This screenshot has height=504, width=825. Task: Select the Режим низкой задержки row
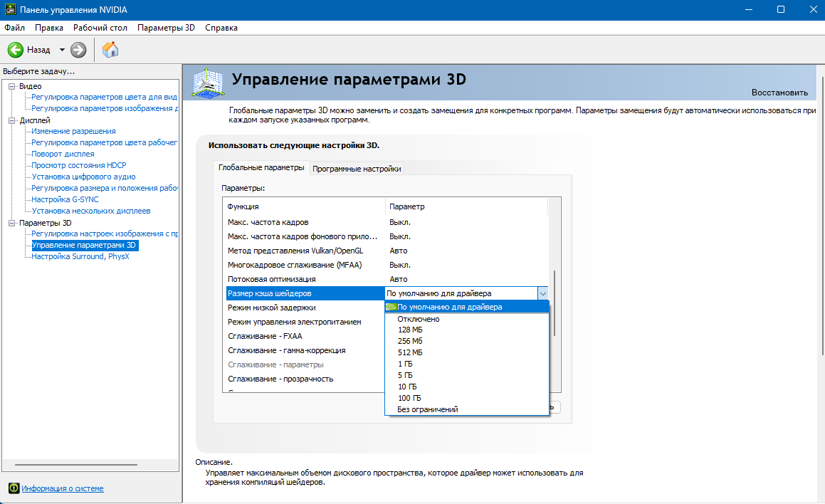271,308
